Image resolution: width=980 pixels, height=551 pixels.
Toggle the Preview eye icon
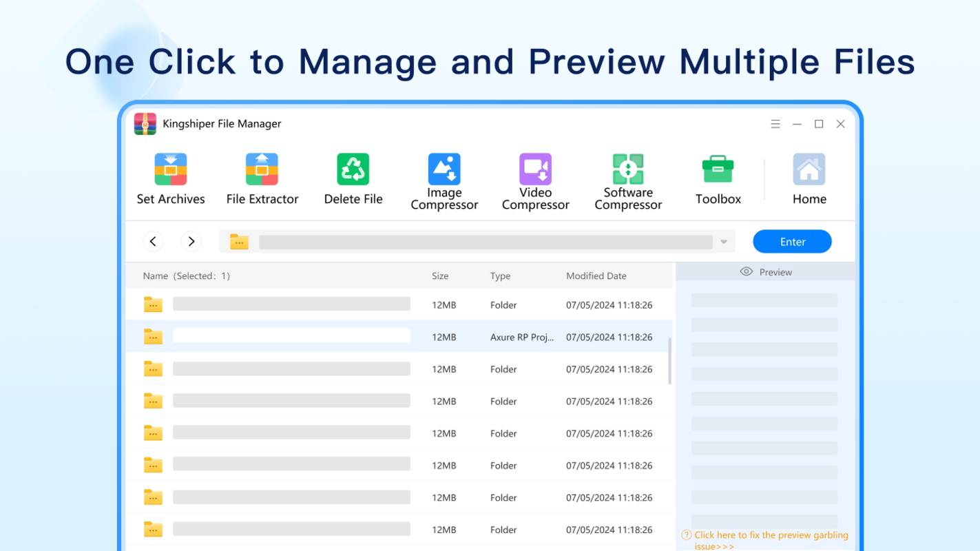[746, 271]
